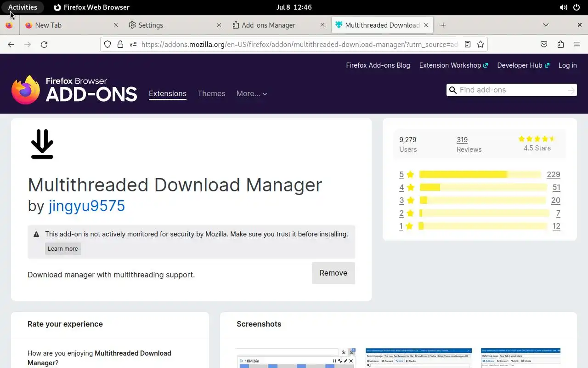
Task: Open the 7 two-star reviews count
Action: [x=558, y=213]
